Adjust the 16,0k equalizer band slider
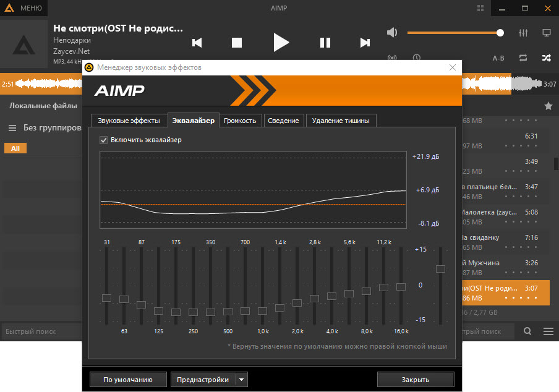Viewport: 559px width, 392px height. pyautogui.click(x=401, y=286)
